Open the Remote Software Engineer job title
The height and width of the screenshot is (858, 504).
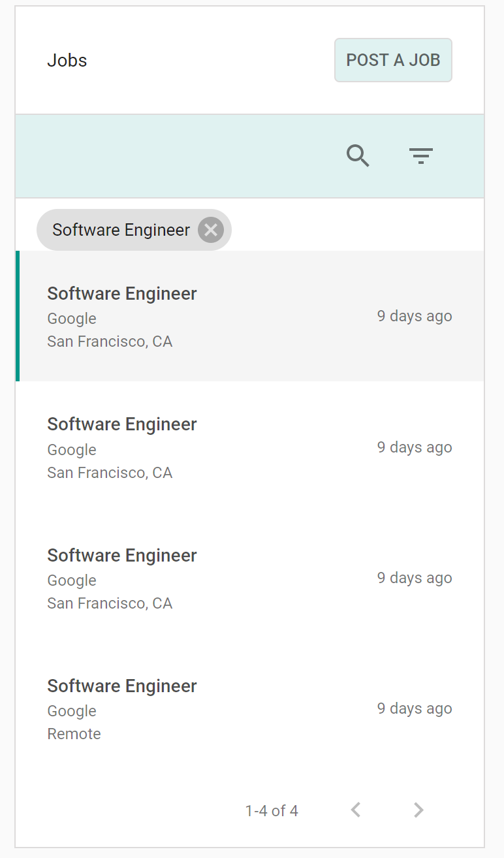tap(122, 686)
